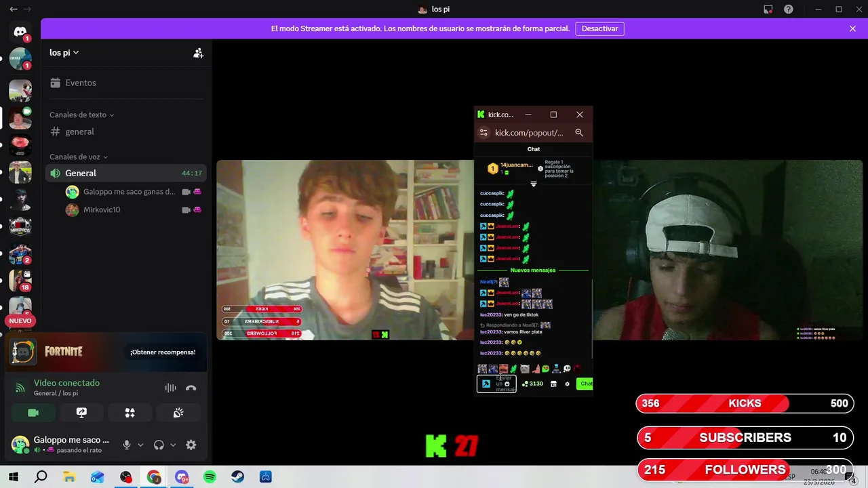This screenshot has width=868, height=488.
Task: Open Discord user settings gear
Action: (191, 445)
